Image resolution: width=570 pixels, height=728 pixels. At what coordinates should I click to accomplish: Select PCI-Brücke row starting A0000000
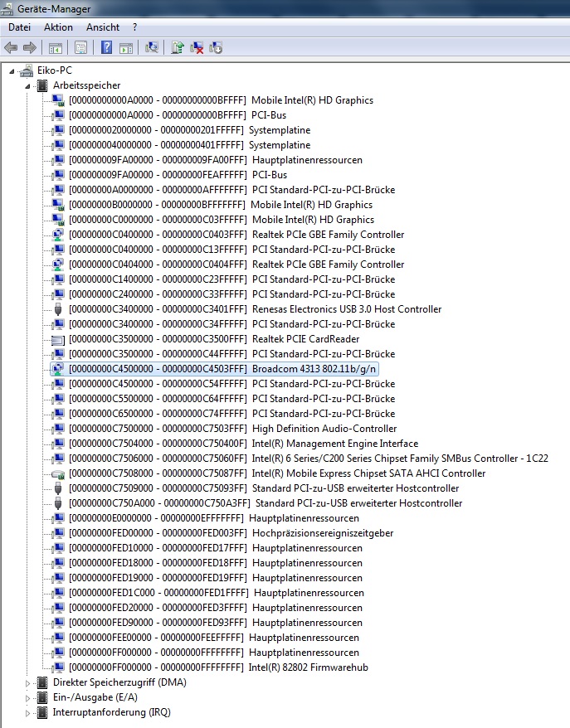click(231, 190)
